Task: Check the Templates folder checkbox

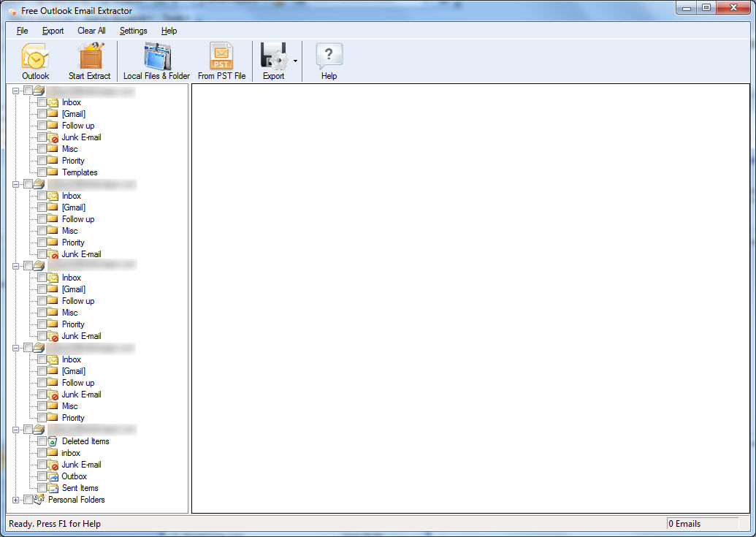Action: [x=42, y=172]
